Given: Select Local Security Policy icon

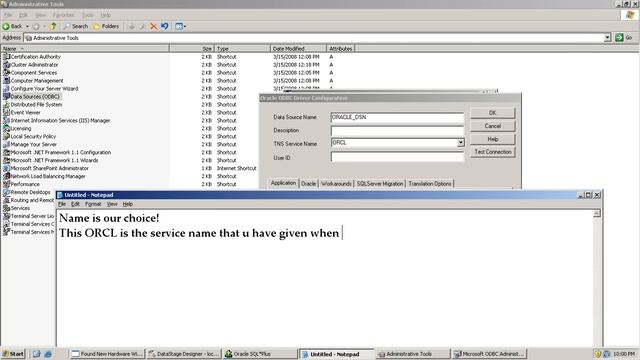Looking at the screenshot, I should pyautogui.click(x=6, y=136).
